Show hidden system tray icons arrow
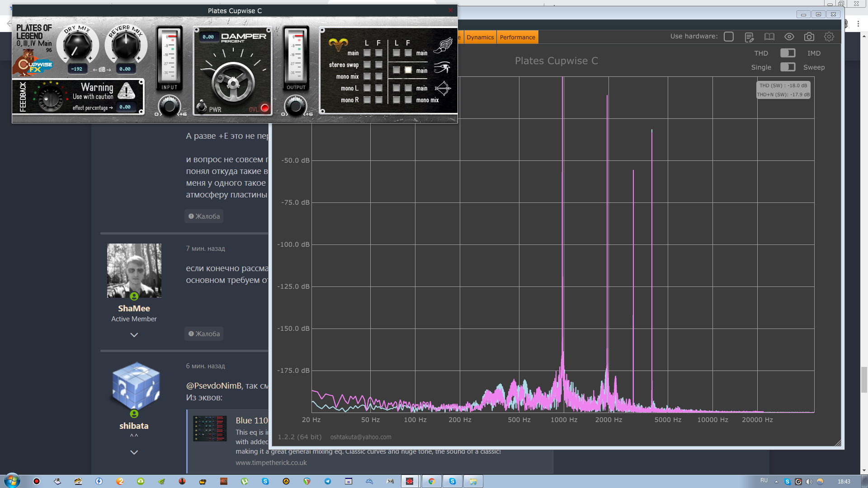 [776, 482]
